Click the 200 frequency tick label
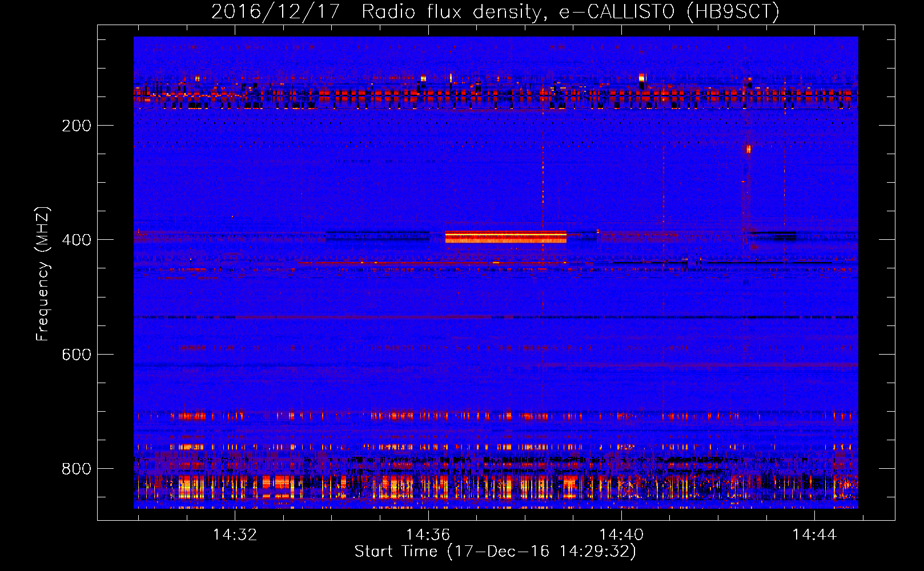The image size is (924, 571). click(77, 126)
